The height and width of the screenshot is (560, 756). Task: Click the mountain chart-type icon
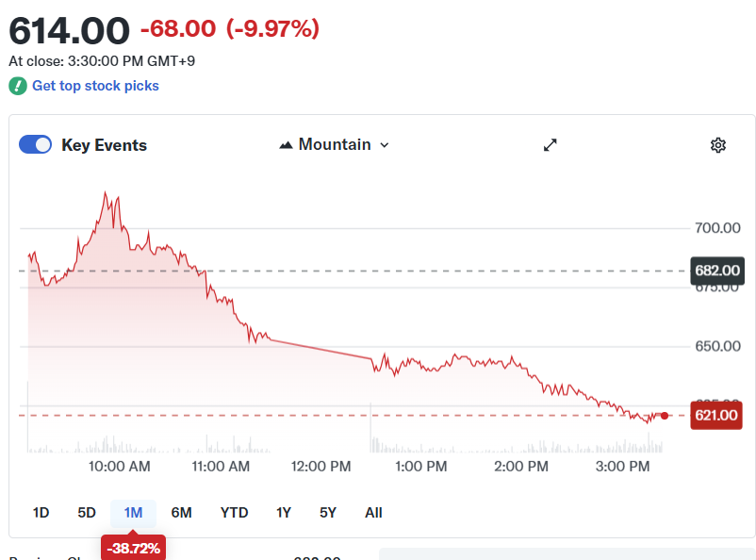pyautogui.click(x=286, y=144)
